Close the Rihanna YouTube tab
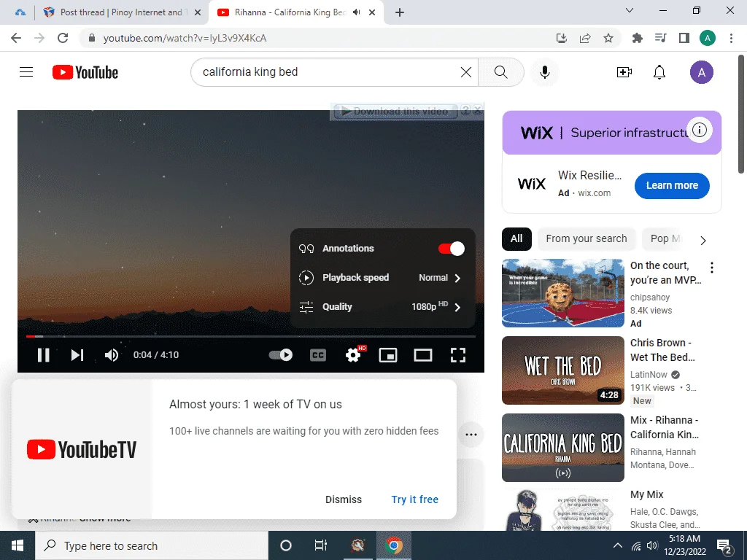This screenshot has width=747, height=560. 373,12
